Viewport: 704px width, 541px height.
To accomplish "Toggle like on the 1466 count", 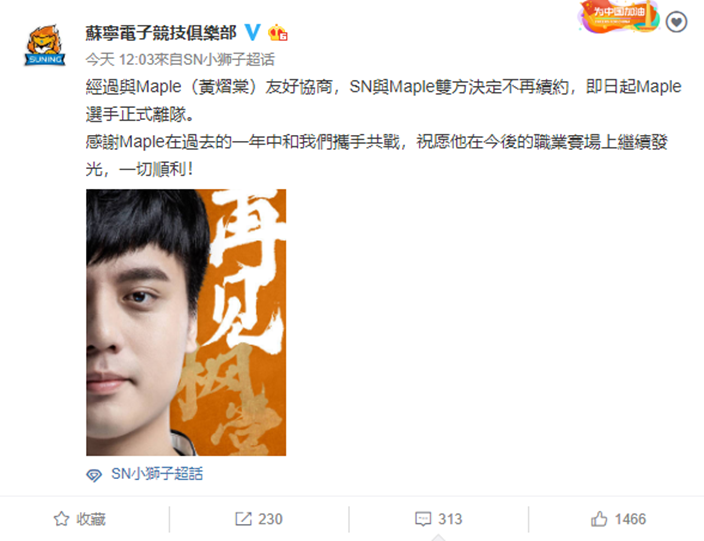I will point(618,519).
